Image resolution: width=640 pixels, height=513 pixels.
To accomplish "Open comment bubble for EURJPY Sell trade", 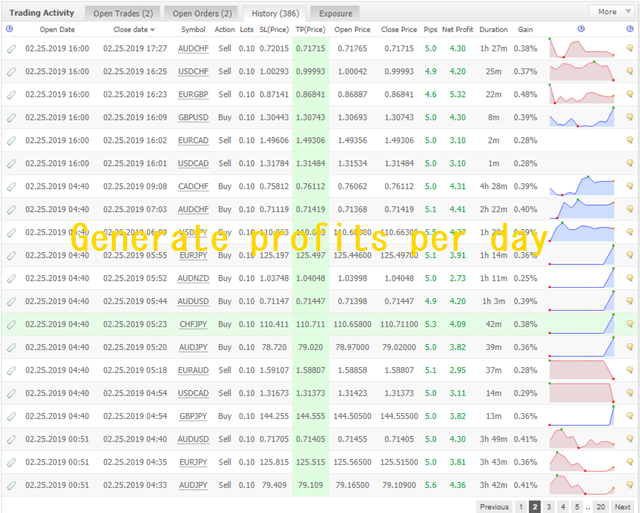I will coord(630,462).
